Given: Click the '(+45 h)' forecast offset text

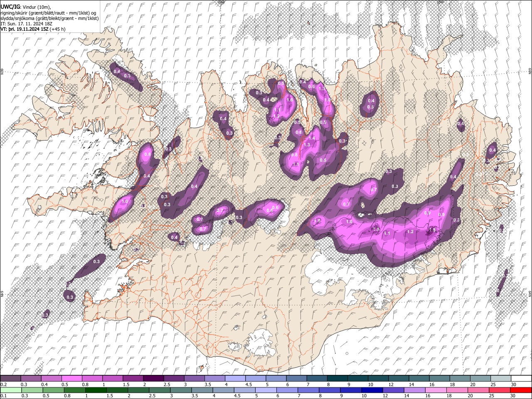Looking at the screenshot, I should 57,30.
